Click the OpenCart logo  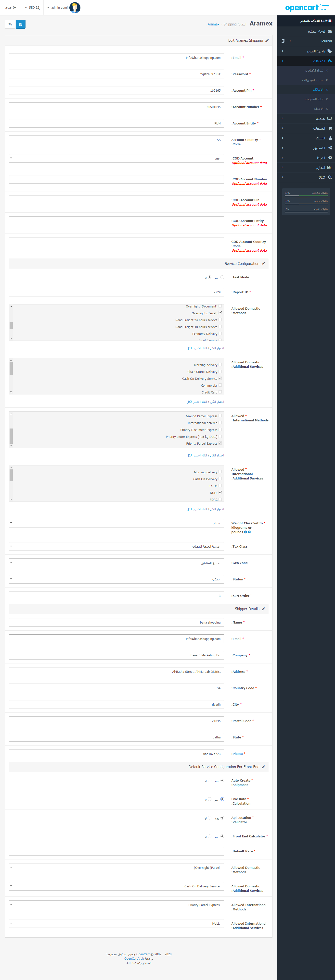[x=307, y=8]
